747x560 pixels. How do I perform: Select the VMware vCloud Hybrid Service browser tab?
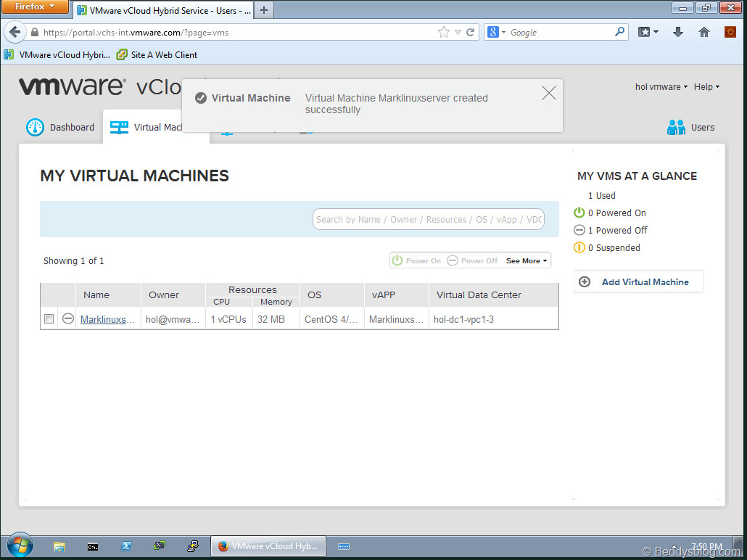pyautogui.click(x=164, y=10)
